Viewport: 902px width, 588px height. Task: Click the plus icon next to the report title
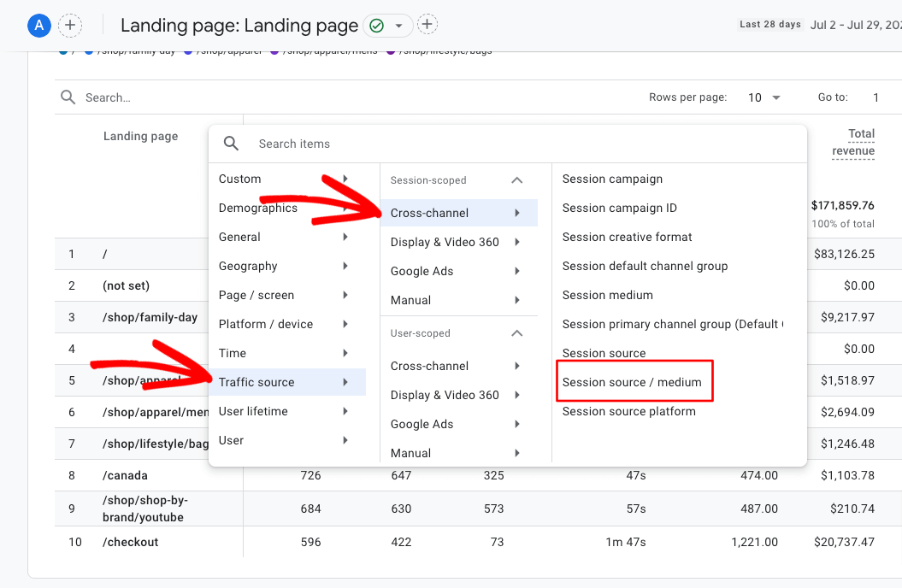coord(427,25)
